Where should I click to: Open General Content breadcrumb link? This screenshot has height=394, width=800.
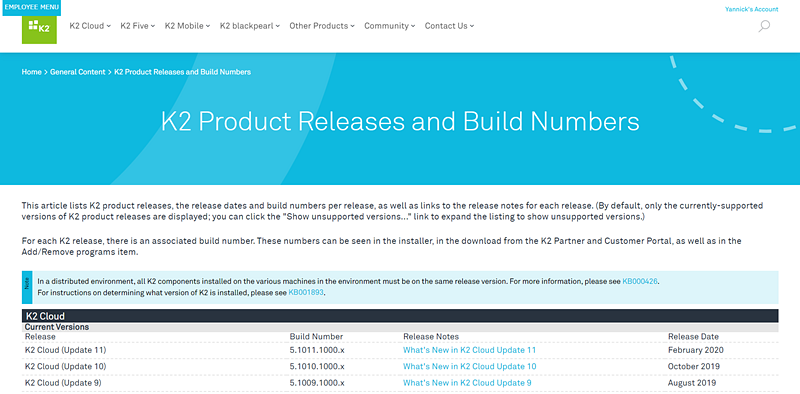(78, 72)
